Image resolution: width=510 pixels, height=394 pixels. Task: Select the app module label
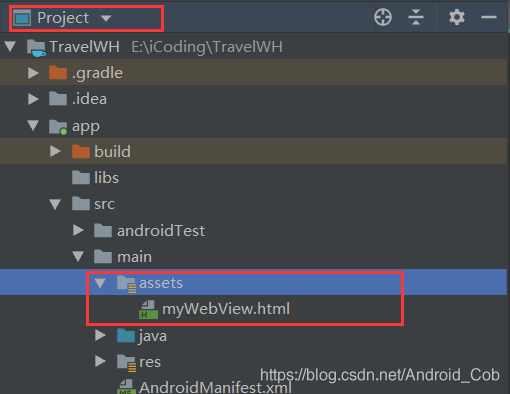pyautogui.click(x=86, y=127)
